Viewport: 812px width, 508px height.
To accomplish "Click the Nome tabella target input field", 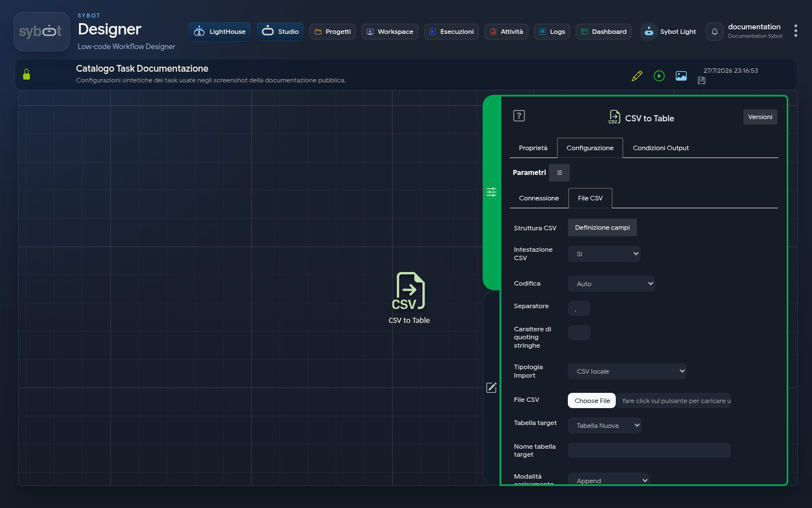I will tap(649, 450).
